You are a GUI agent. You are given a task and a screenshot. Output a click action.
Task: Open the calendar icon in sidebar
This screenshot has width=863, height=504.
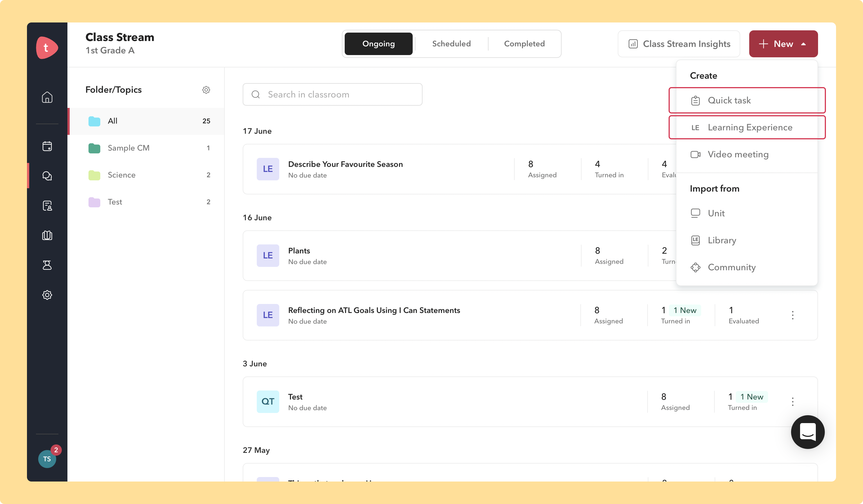(47, 146)
